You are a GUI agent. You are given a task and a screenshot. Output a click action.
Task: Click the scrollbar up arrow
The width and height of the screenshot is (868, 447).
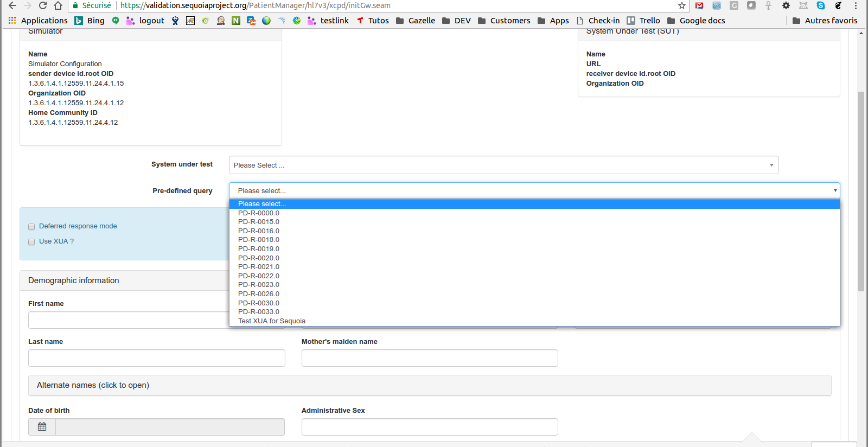click(x=861, y=33)
